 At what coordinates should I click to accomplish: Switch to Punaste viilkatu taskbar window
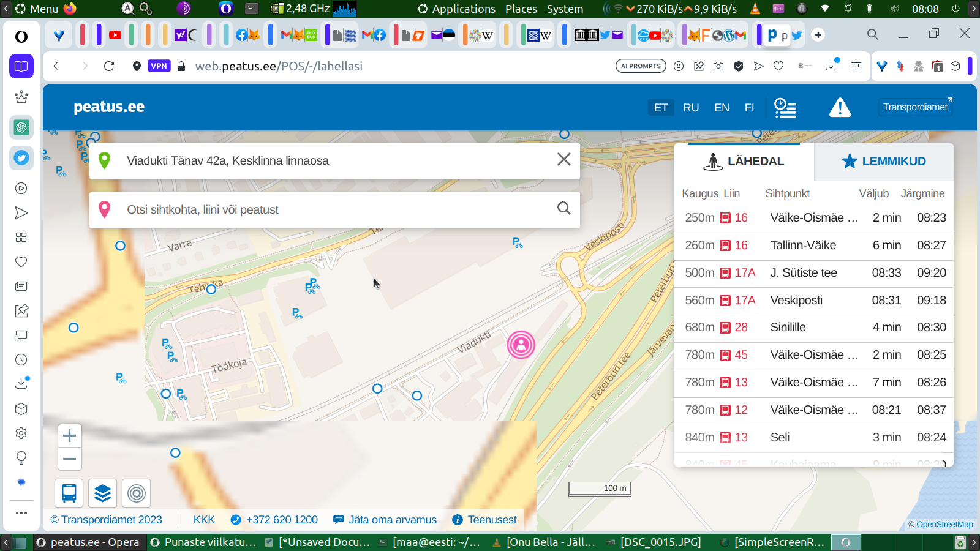203,542
